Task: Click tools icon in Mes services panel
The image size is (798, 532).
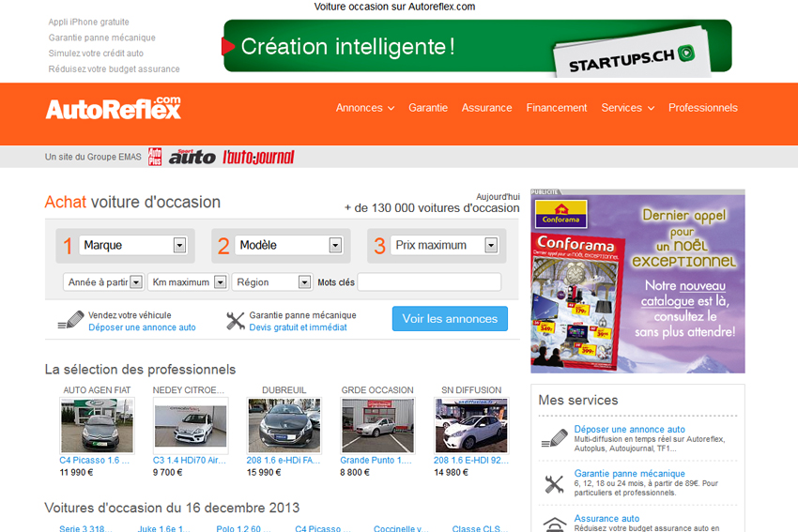Action: coord(554,484)
